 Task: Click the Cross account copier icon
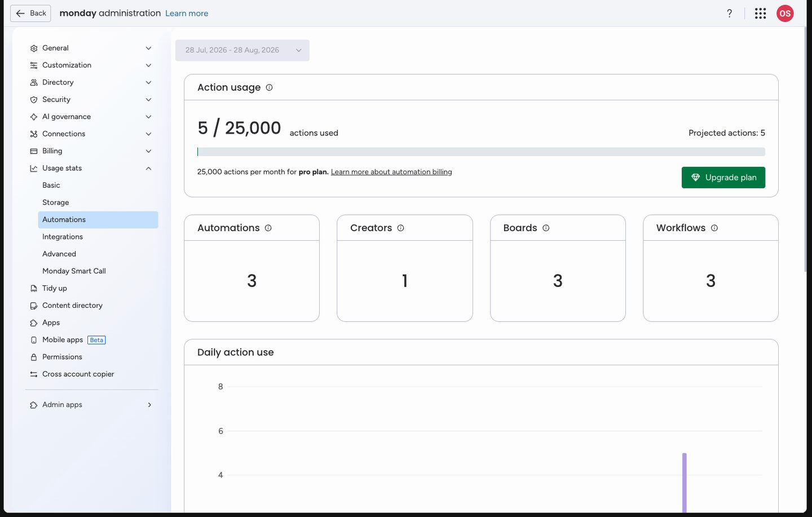(34, 374)
